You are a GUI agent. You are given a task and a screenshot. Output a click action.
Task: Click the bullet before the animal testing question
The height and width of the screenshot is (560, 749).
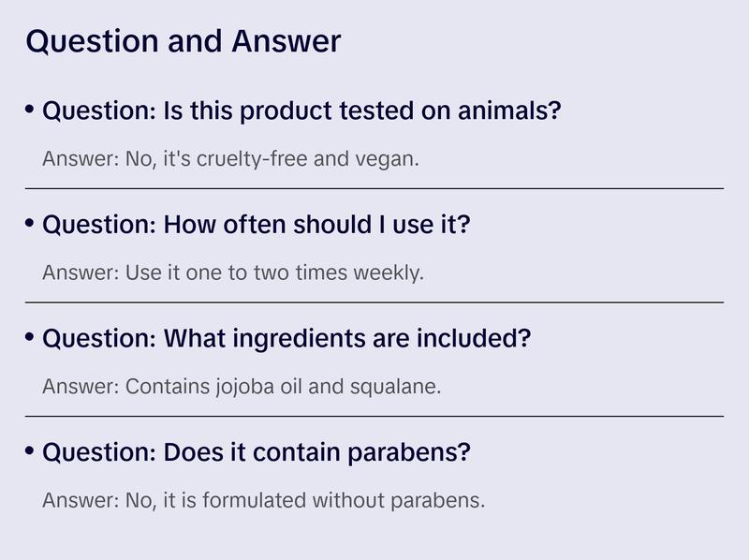pos(30,111)
